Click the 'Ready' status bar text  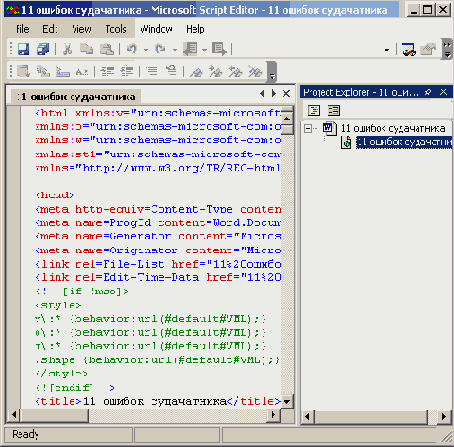[x=25, y=434]
